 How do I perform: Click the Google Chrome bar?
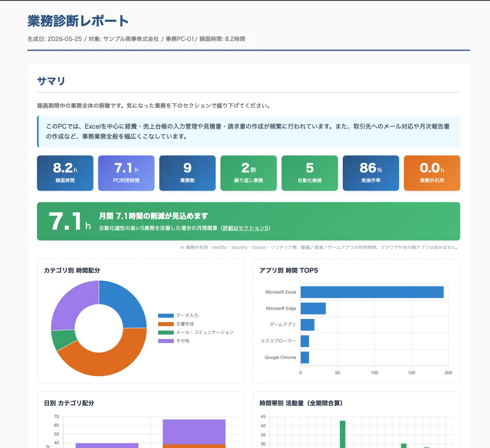click(305, 358)
